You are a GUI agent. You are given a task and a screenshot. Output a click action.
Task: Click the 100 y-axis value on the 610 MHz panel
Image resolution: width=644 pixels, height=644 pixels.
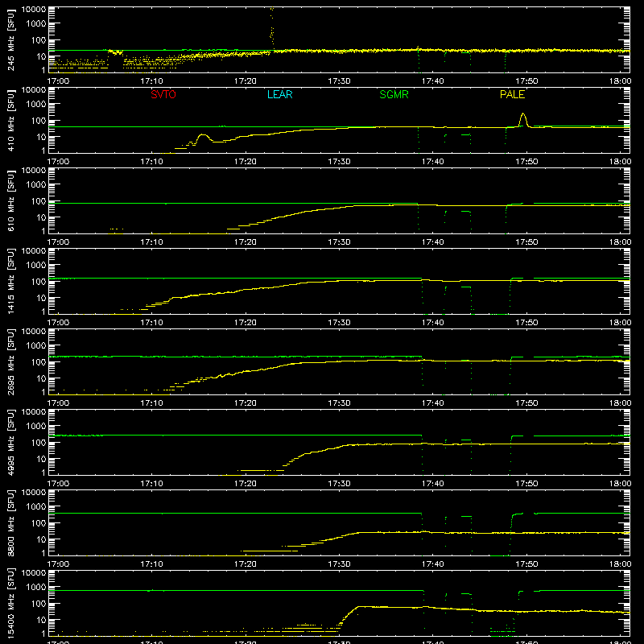pyautogui.click(x=39, y=201)
